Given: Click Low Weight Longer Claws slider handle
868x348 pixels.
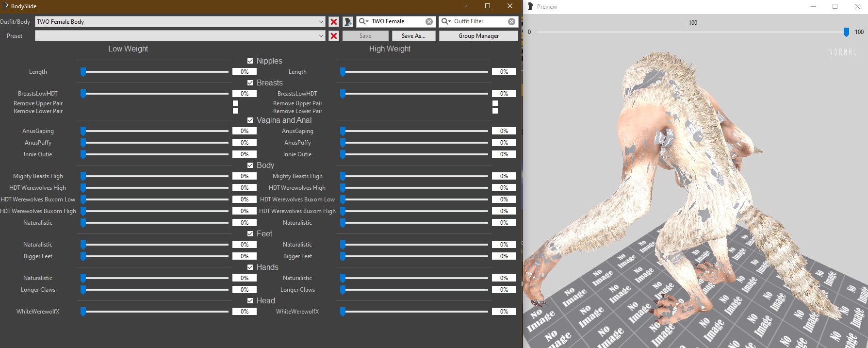Looking at the screenshot, I should coord(83,290).
